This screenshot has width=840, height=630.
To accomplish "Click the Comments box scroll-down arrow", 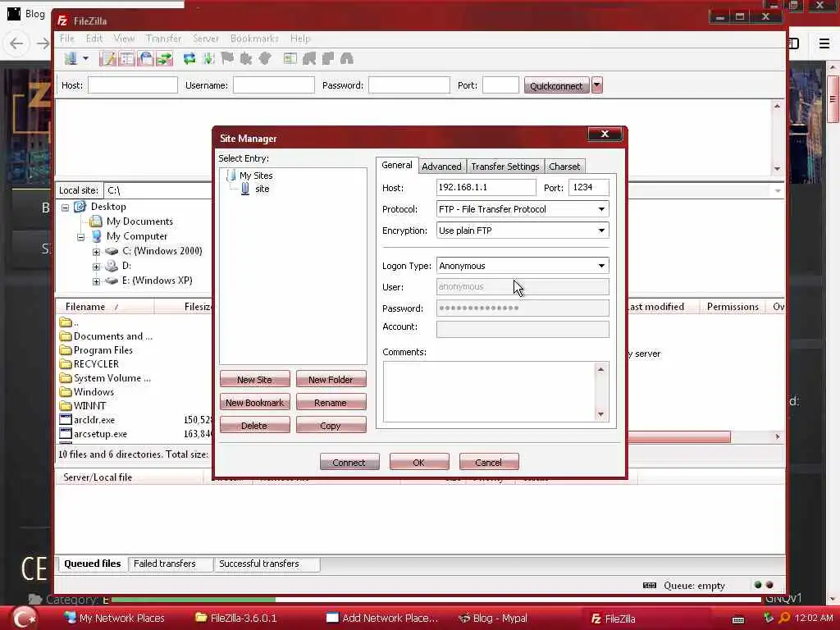I will coord(600,414).
